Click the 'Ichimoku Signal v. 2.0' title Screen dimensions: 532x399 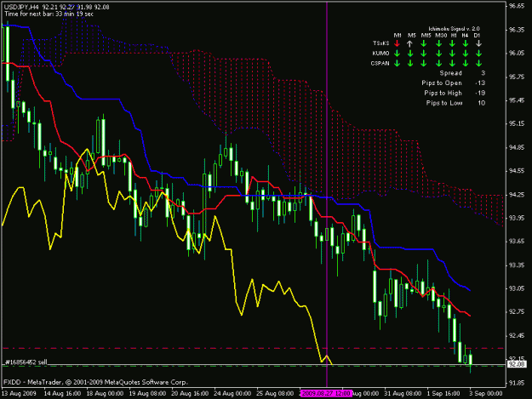coord(454,29)
